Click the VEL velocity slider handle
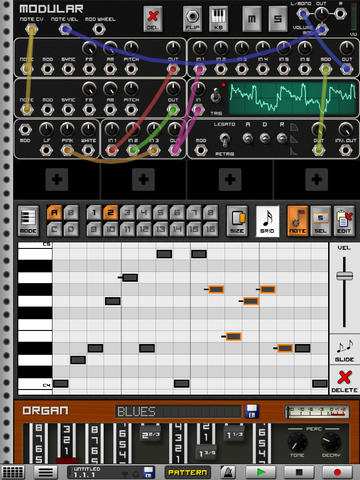 344,276
